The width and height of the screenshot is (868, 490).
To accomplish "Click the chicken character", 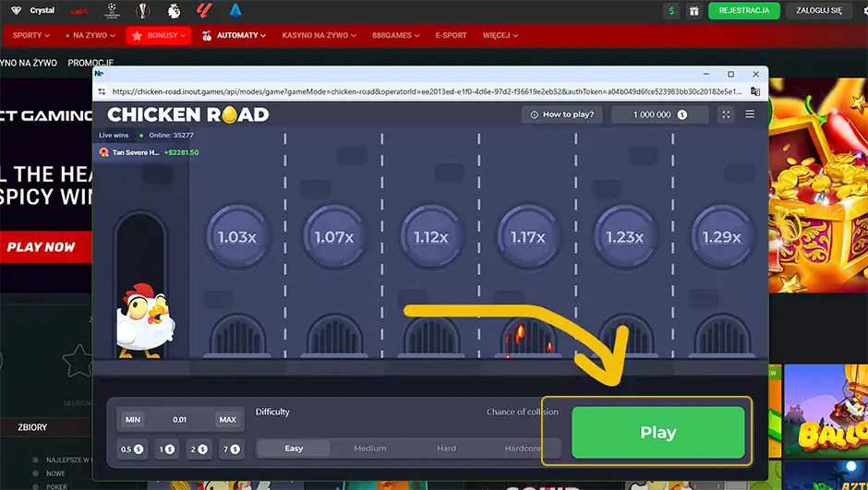I will pyautogui.click(x=145, y=321).
